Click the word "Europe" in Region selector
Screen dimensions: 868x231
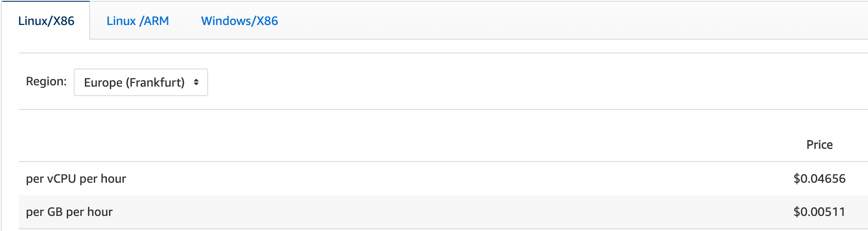(x=103, y=82)
